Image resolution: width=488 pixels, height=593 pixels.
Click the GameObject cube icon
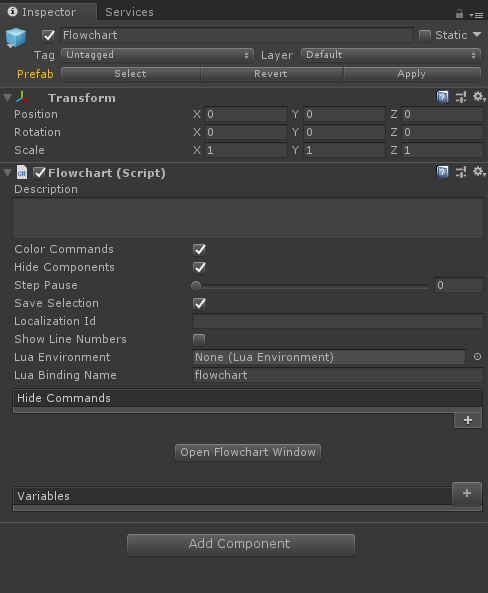coord(16,38)
